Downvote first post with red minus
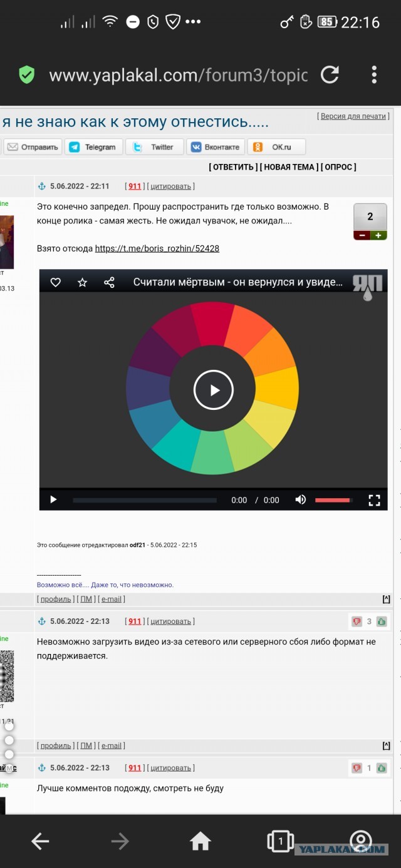 (361, 235)
